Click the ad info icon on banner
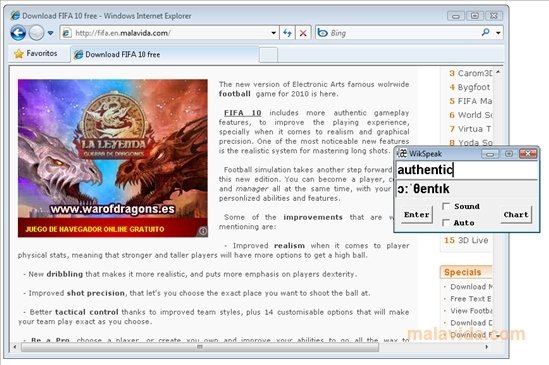The width and height of the screenshot is (549, 365). [203, 231]
